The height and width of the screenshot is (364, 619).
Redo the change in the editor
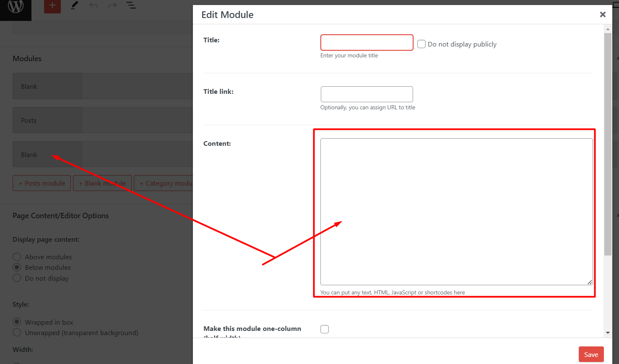coord(112,5)
